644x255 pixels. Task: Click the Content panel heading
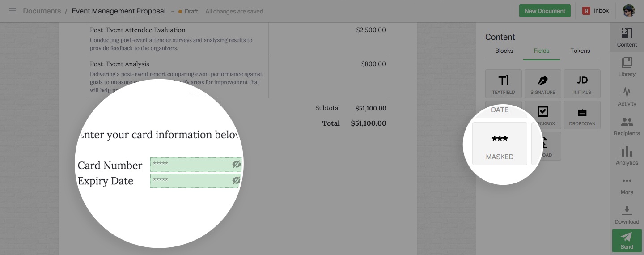click(500, 37)
